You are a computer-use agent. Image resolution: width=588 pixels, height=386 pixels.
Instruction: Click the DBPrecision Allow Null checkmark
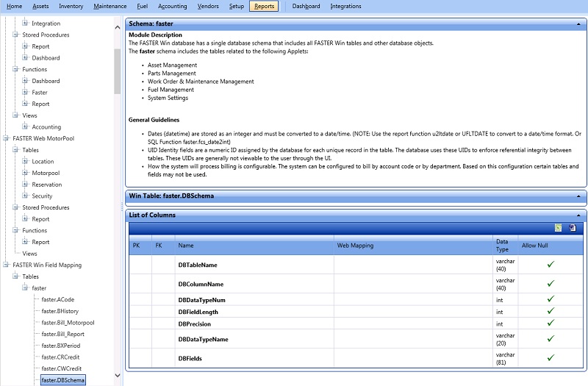pos(550,323)
